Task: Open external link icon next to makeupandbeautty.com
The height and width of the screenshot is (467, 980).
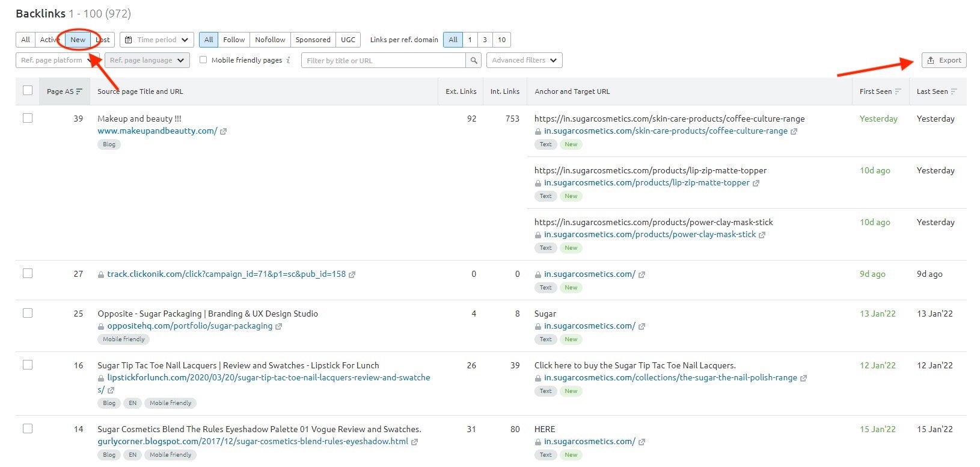Action: (x=223, y=131)
